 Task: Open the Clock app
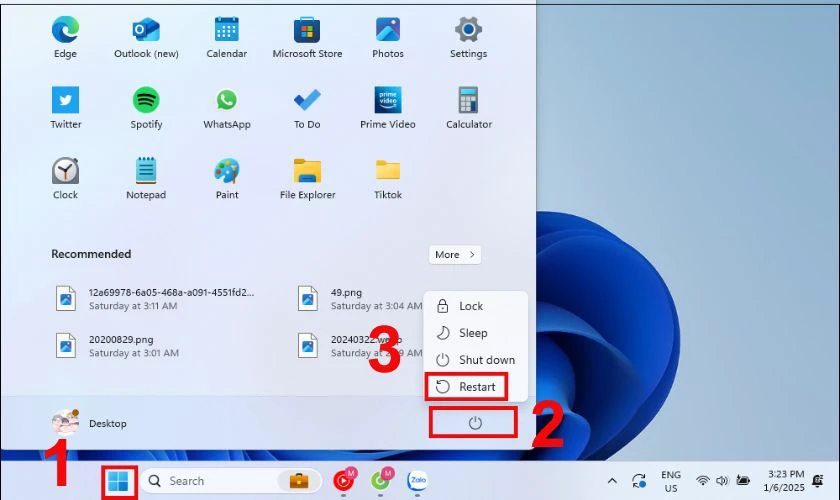click(x=65, y=178)
